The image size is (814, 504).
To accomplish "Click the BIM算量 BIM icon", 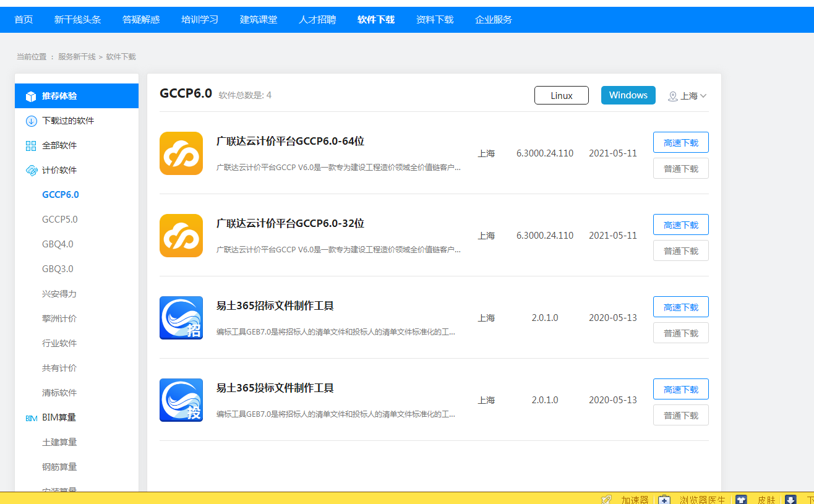I will pyautogui.click(x=31, y=418).
